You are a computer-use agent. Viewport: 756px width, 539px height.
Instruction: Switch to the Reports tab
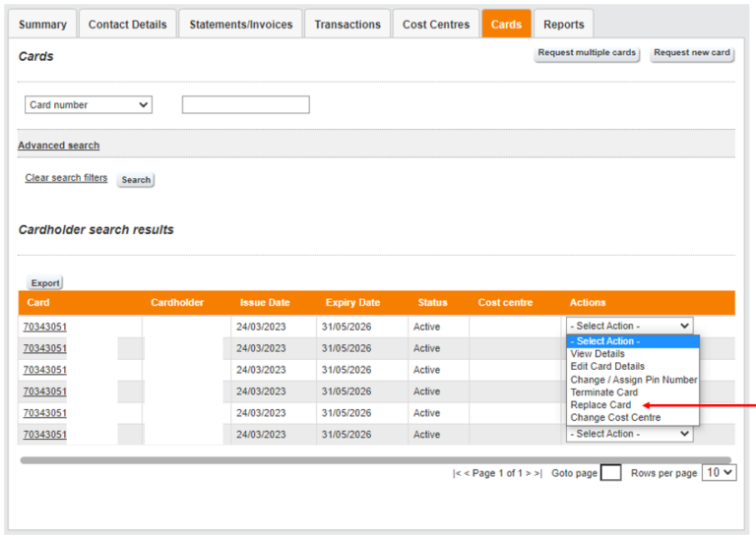pos(563,25)
